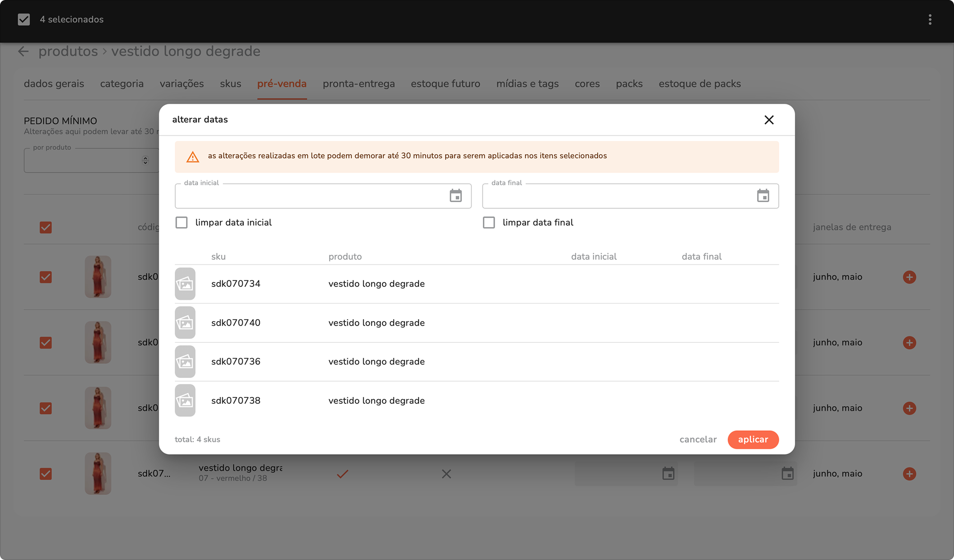Click the cancelar button
Screen dimensions: 954x560
(698, 439)
